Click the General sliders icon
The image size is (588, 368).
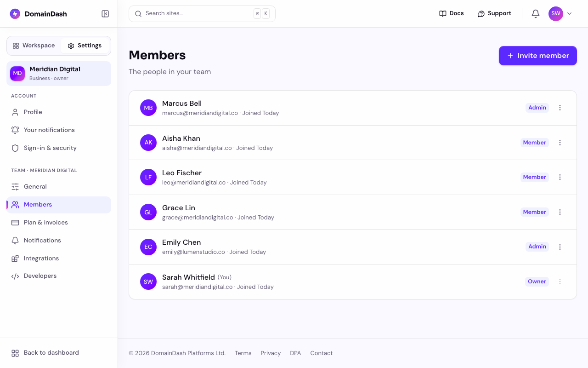tap(15, 187)
